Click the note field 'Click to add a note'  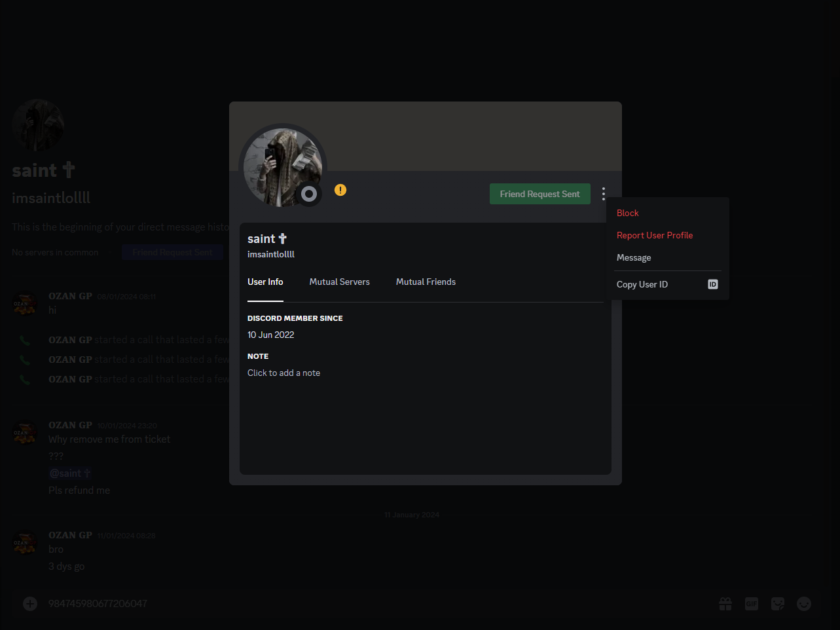283,373
